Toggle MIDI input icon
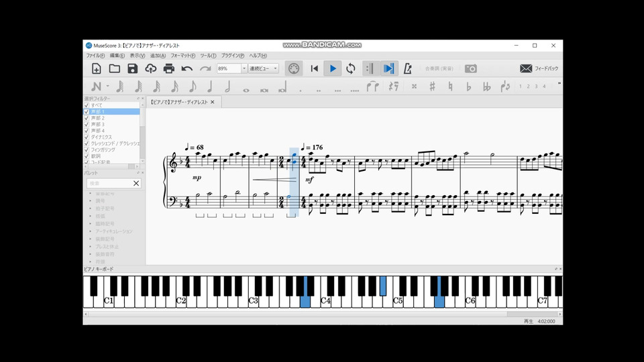 (294, 68)
